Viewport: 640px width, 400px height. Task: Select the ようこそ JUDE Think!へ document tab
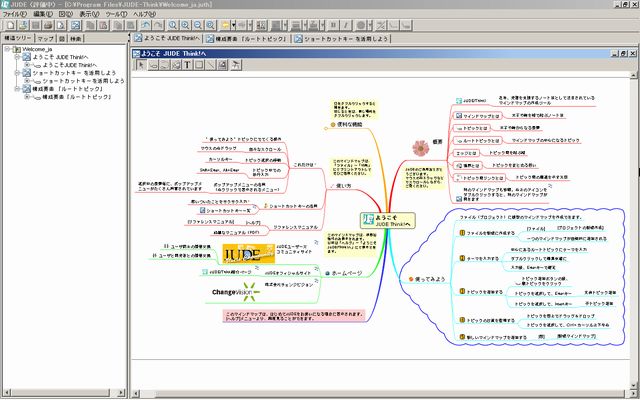(167, 38)
